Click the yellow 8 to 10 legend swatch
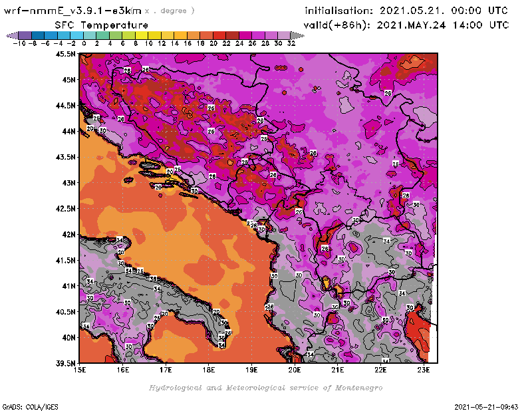 [142, 35]
